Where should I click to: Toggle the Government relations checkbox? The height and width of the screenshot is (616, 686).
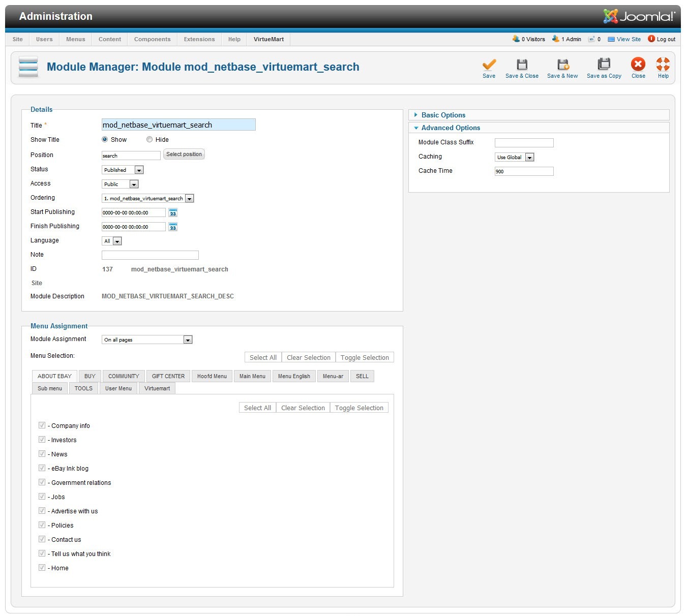42,482
